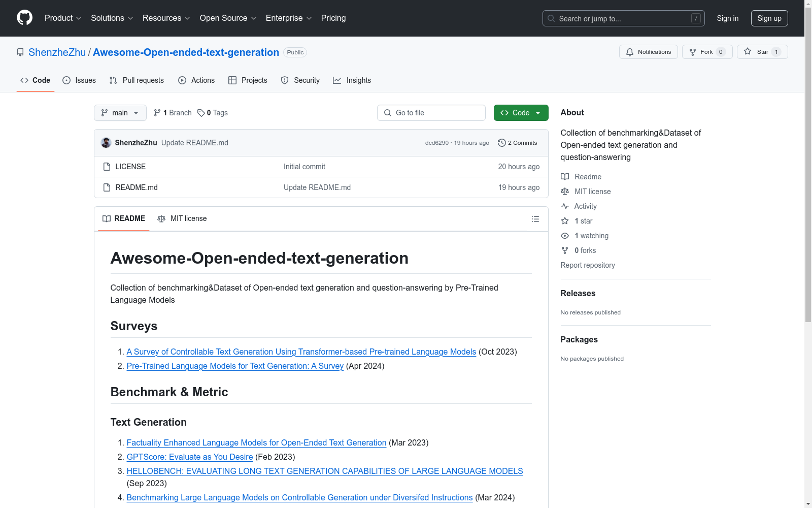Click the Notifications bell button
Viewport: 812px width, 508px height.
(x=648, y=52)
